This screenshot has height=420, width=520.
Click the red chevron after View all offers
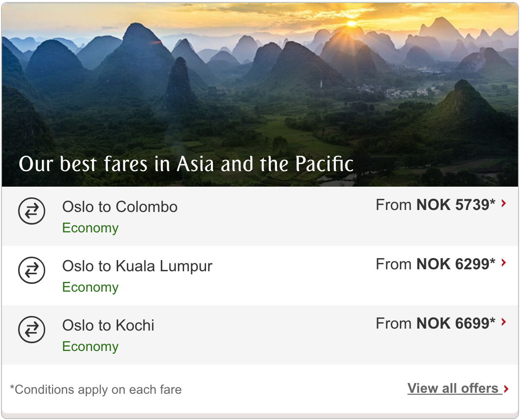pos(506,389)
